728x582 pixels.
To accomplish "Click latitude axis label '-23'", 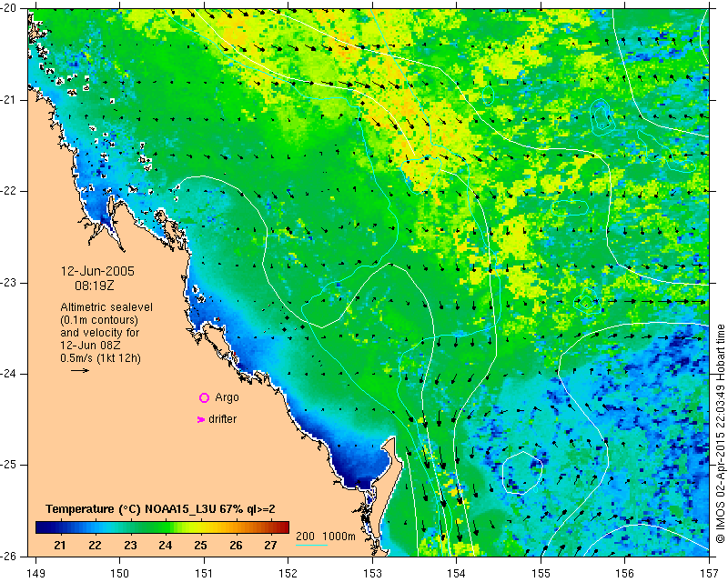I will tap(8, 283).
